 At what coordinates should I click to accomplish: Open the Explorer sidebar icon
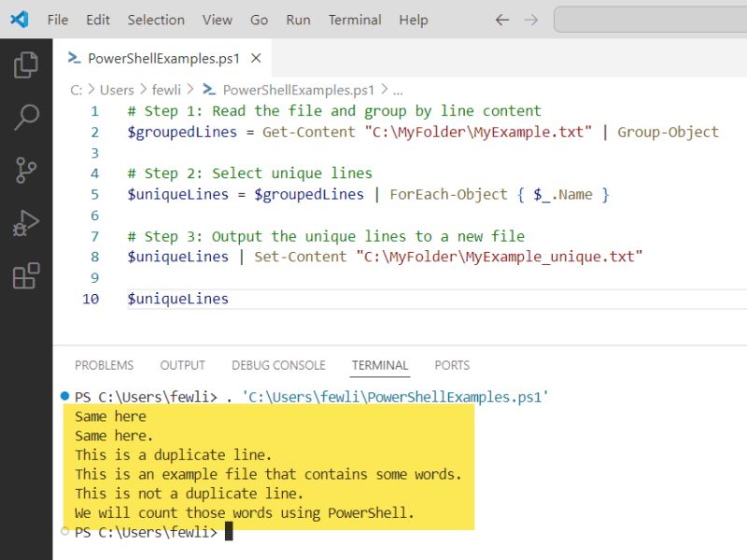[x=24, y=65]
